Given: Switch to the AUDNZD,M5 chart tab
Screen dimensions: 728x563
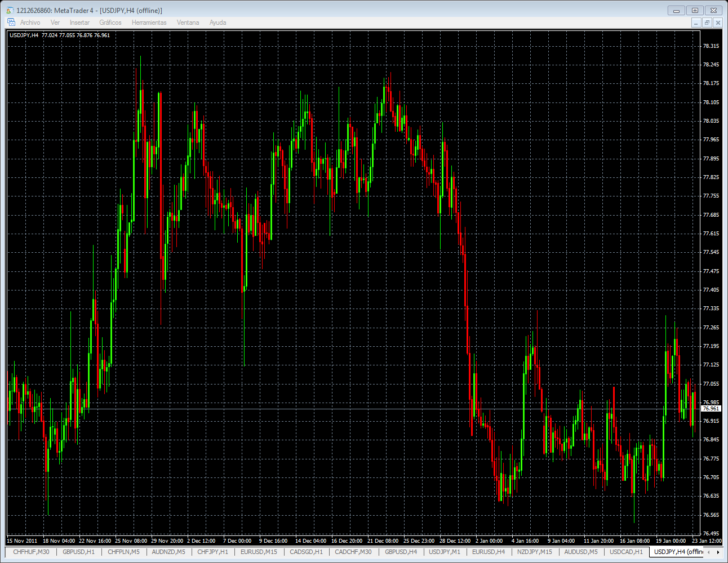Looking at the screenshot, I should (x=168, y=552).
